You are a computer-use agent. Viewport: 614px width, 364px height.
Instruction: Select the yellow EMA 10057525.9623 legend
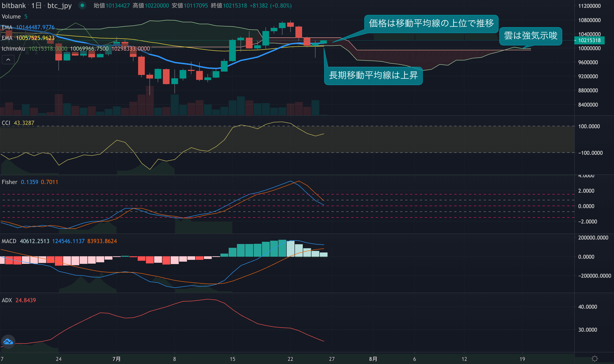pyautogui.click(x=28, y=38)
